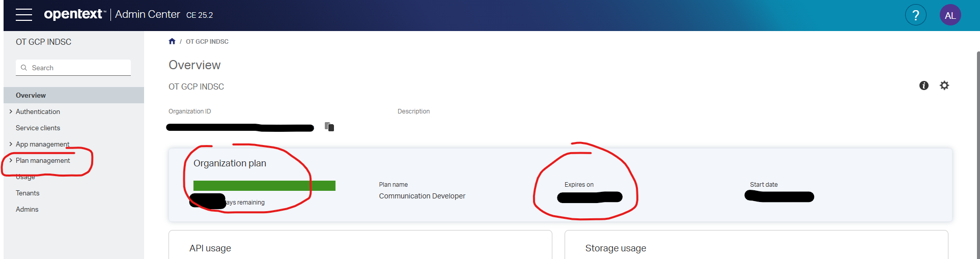This screenshot has width=980, height=259.
Task: Open the help question mark icon
Action: click(915, 15)
